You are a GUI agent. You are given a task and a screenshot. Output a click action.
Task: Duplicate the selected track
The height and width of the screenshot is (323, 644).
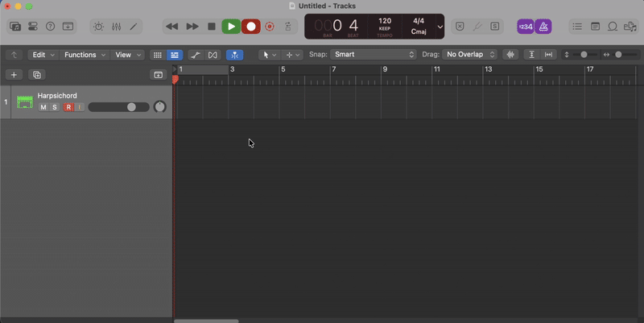37,75
